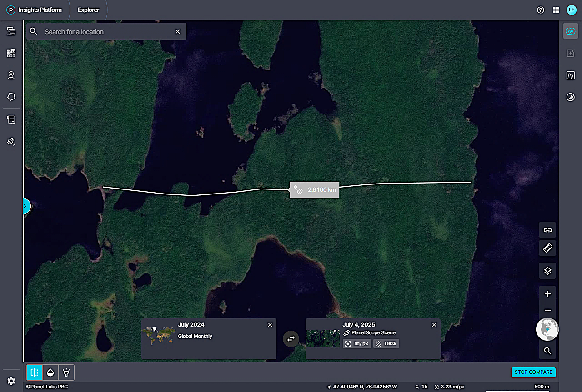582x392 pixels.
Task: Open the orders receipt panel
Action: click(x=11, y=120)
